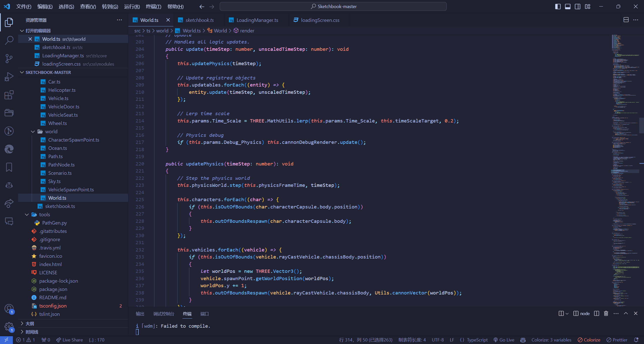Maximize the terminal panel size

(x=626, y=313)
